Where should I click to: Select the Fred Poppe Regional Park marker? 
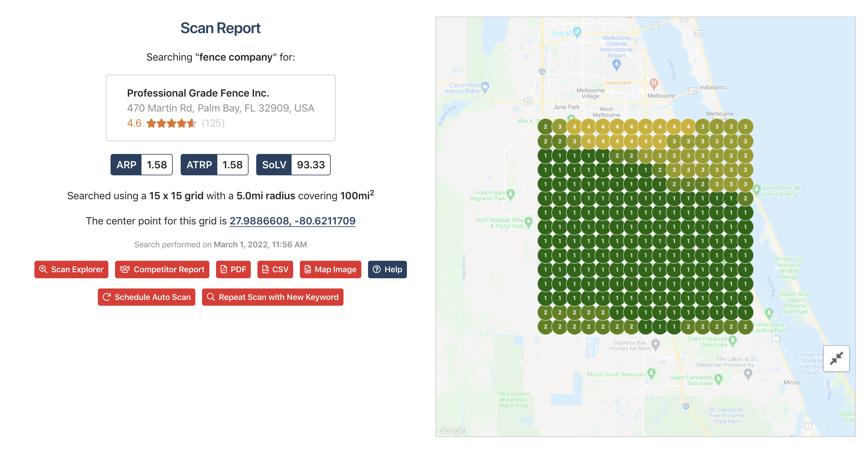click(510, 194)
